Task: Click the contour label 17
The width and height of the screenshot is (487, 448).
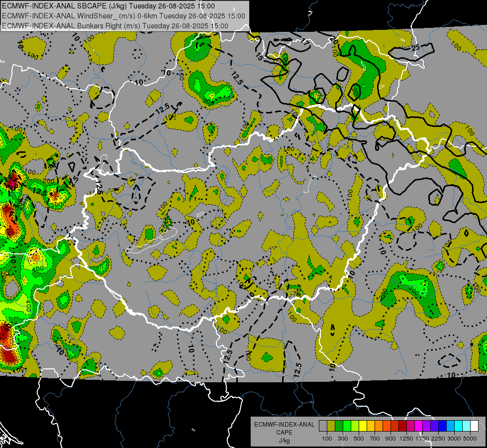Action: pos(305,43)
